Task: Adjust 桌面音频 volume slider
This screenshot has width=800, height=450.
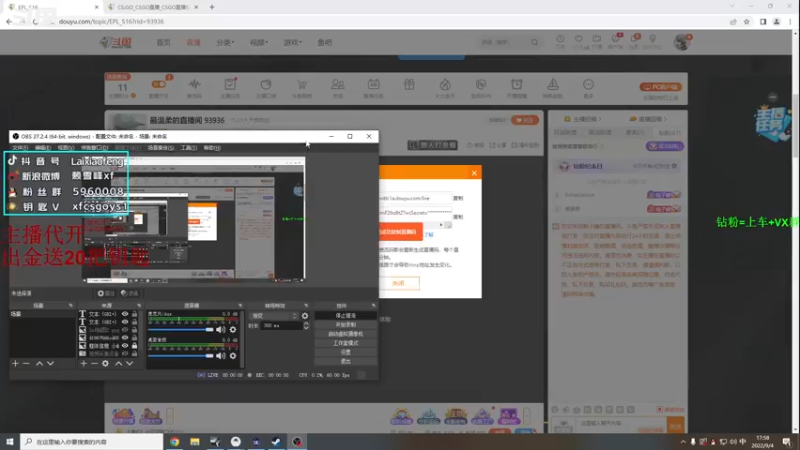Action: pos(181,356)
